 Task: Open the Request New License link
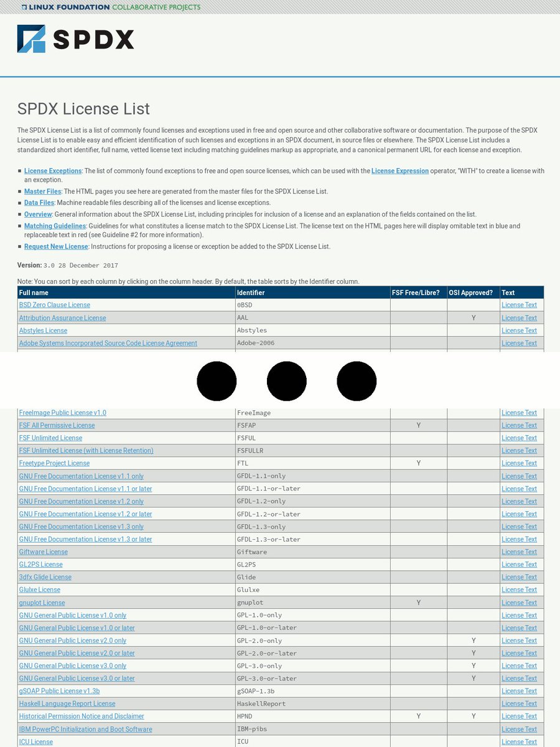click(x=56, y=247)
